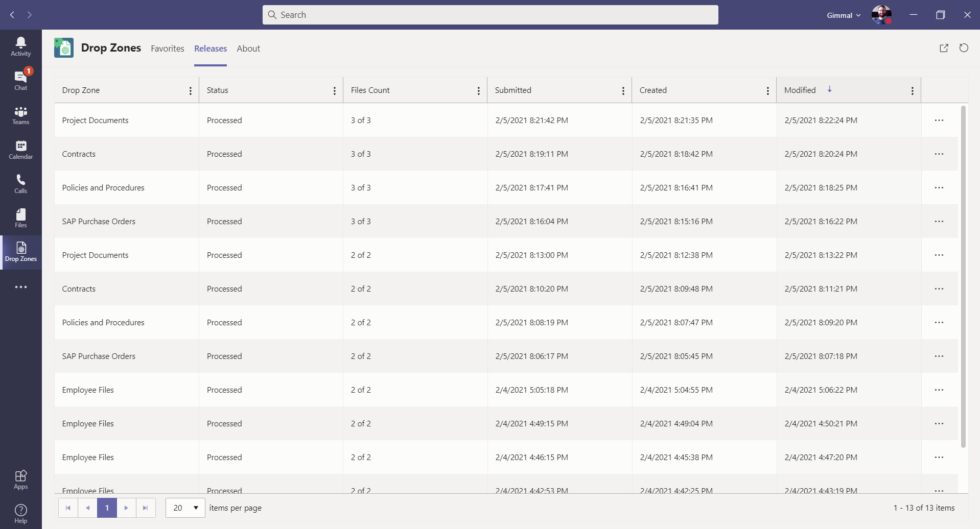Open the Apps store icon
Image resolution: width=980 pixels, height=529 pixels.
pyautogui.click(x=20, y=479)
